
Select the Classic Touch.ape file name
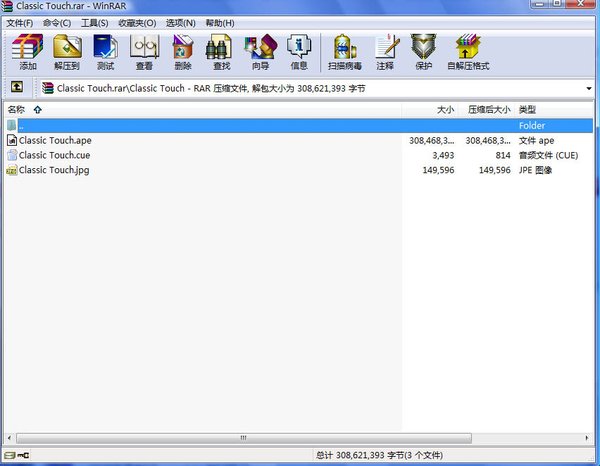(x=55, y=140)
